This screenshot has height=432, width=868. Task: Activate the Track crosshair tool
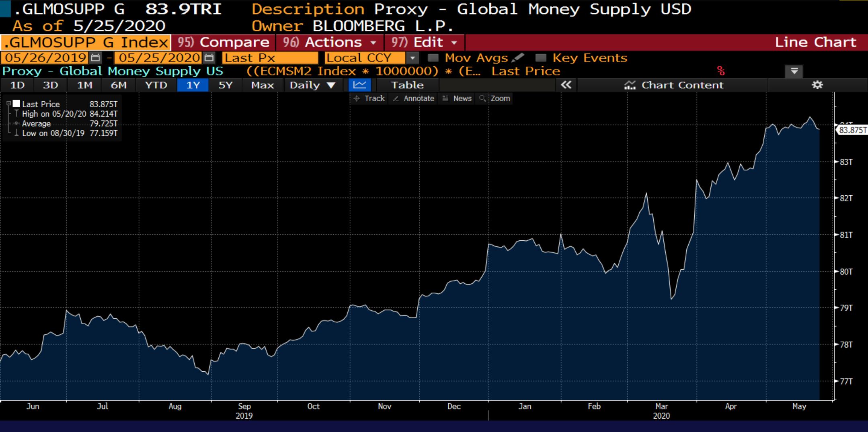[369, 98]
